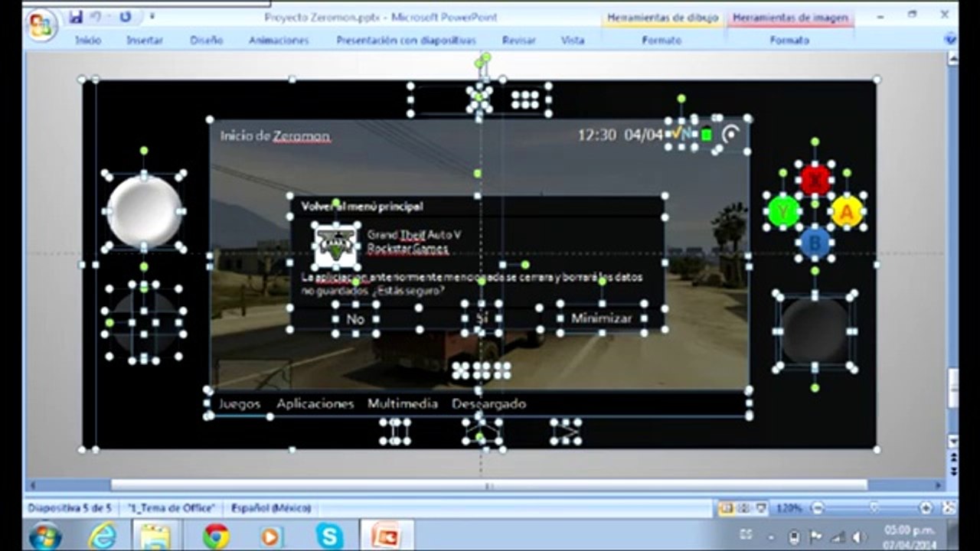The width and height of the screenshot is (980, 551).
Task: Select the Descargado menu item
Action: tap(488, 403)
